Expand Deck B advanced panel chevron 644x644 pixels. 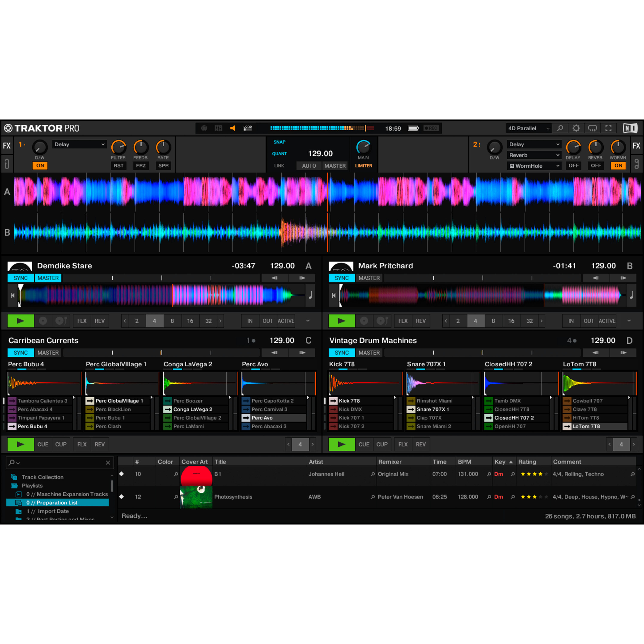click(629, 321)
